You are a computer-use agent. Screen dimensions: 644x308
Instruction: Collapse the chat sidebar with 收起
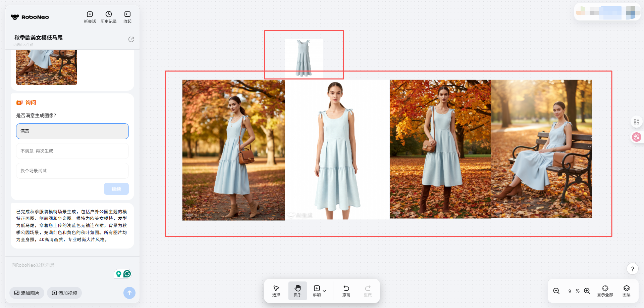tap(127, 17)
